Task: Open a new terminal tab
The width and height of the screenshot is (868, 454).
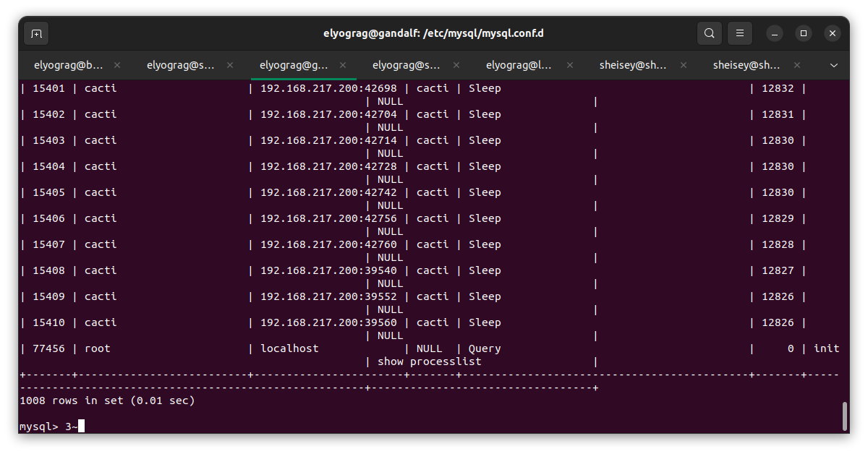Action: [36, 33]
